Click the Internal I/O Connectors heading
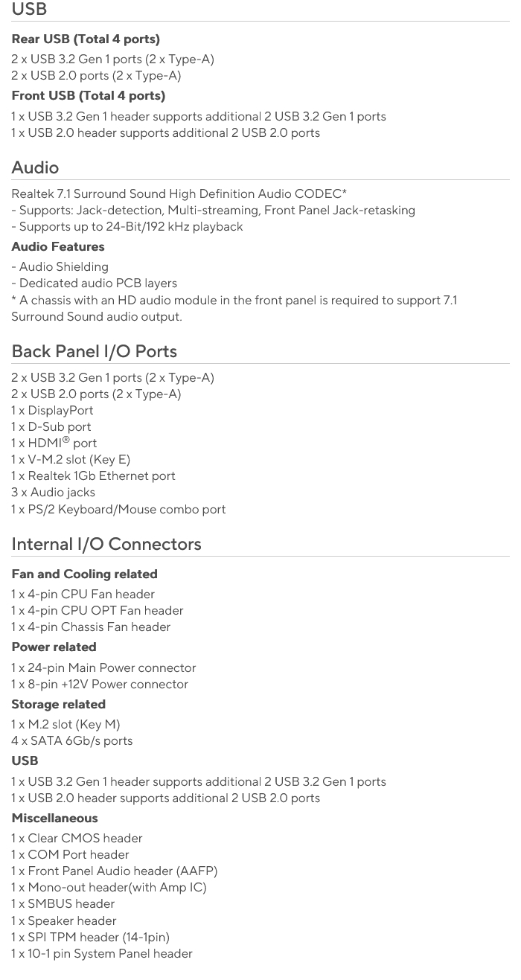 pos(106,544)
